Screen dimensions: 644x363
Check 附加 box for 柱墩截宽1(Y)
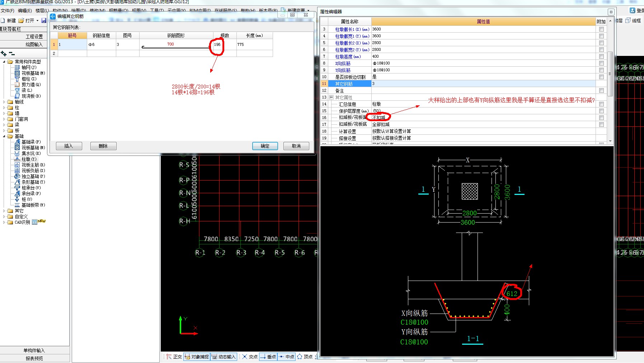pos(601,36)
